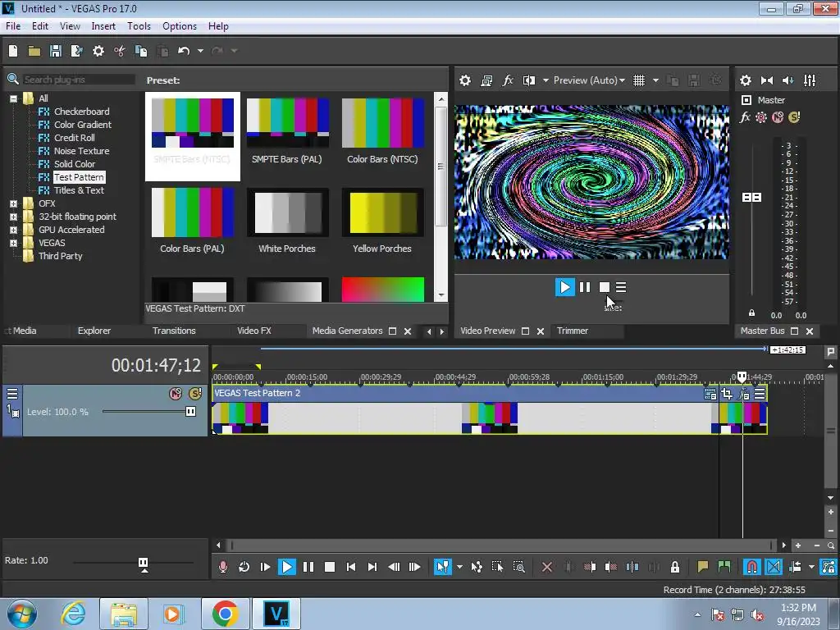This screenshot has height=630, width=840.
Task: Toggle Solo on Master bus
Action: pos(794,116)
